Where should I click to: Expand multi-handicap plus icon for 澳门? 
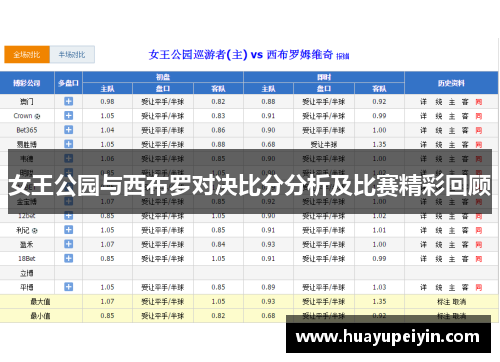click(x=69, y=101)
